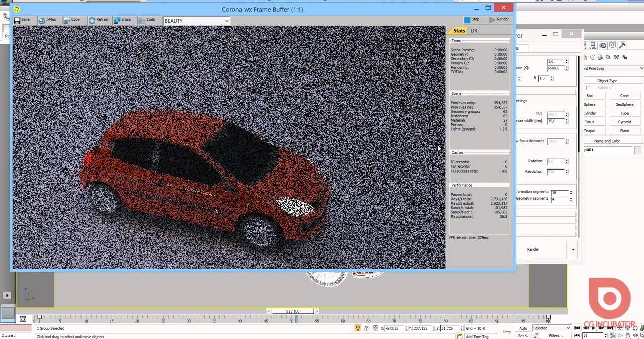
Task: Stop the current Corona render
Action: (472, 19)
